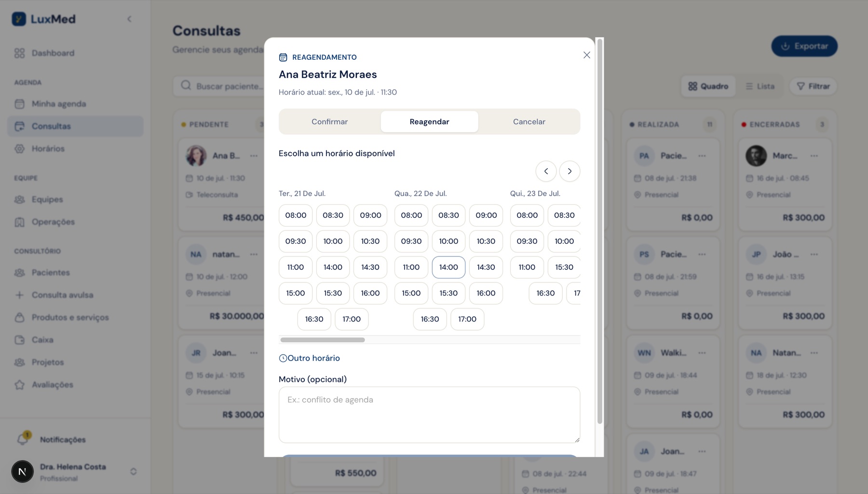Select the 08:00 slot on Ter., 21 De Jul.

[x=296, y=215]
